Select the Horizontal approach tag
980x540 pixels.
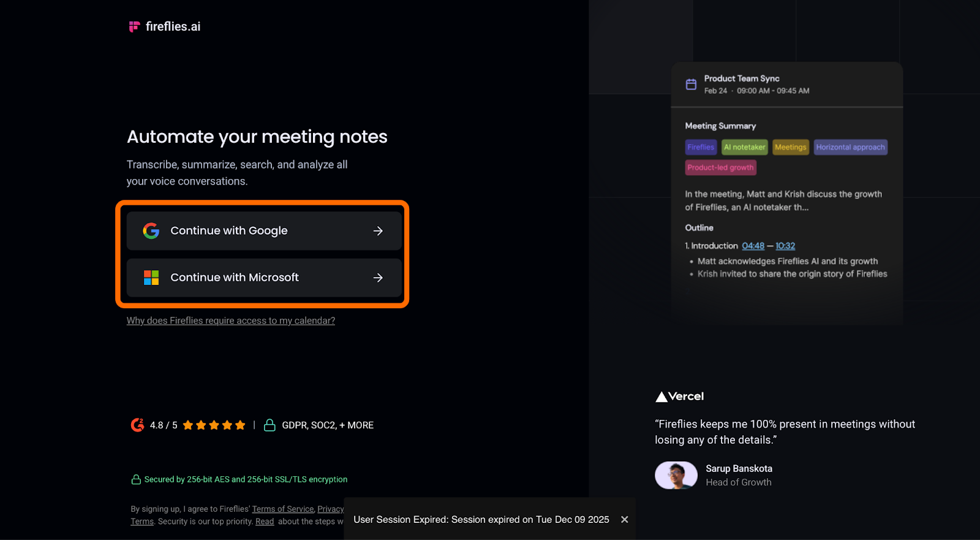pos(850,147)
